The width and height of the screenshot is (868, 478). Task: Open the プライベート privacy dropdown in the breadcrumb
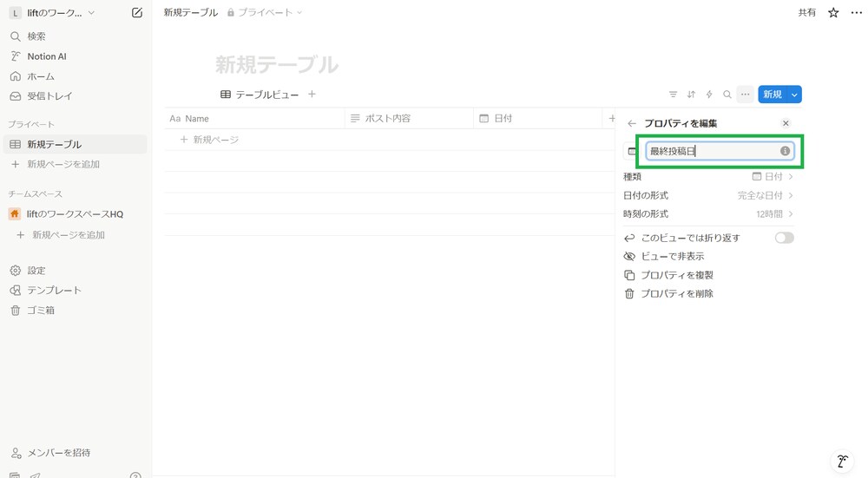coord(265,12)
